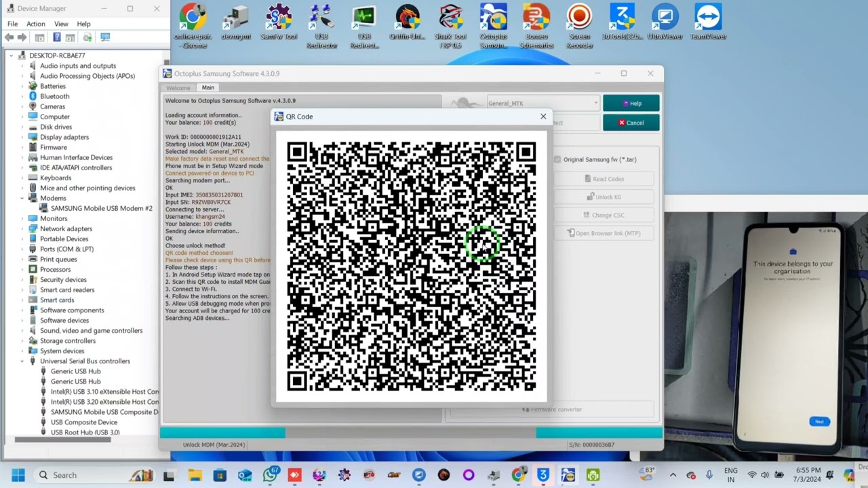868x488 pixels.
Task: Open the Chrome shortcut on the desktop
Action: [x=193, y=26]
